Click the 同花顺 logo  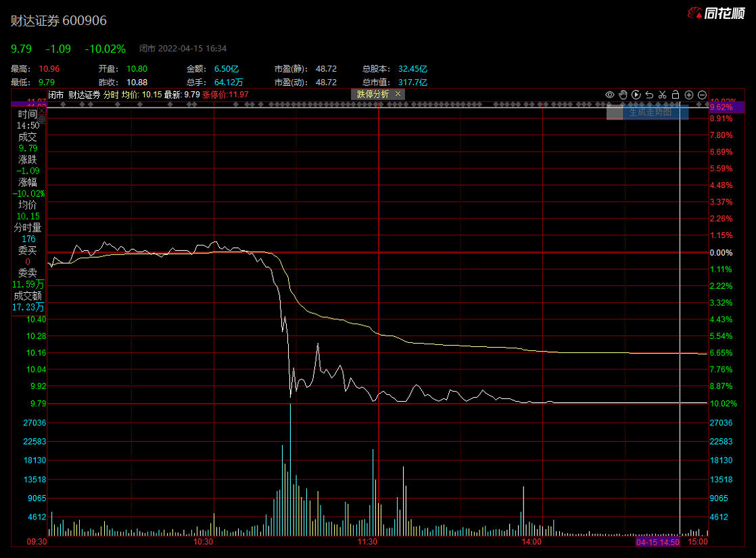tap(717, 14)
